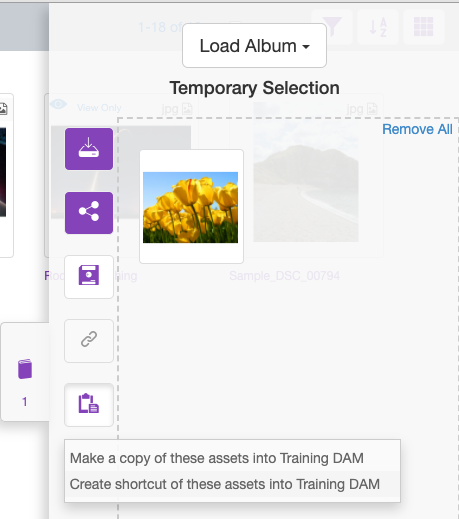Image resolution: width=459 pixels, height=519 pixels.
Task: Open the Load Album dropdown
Action: click(254, 46)
